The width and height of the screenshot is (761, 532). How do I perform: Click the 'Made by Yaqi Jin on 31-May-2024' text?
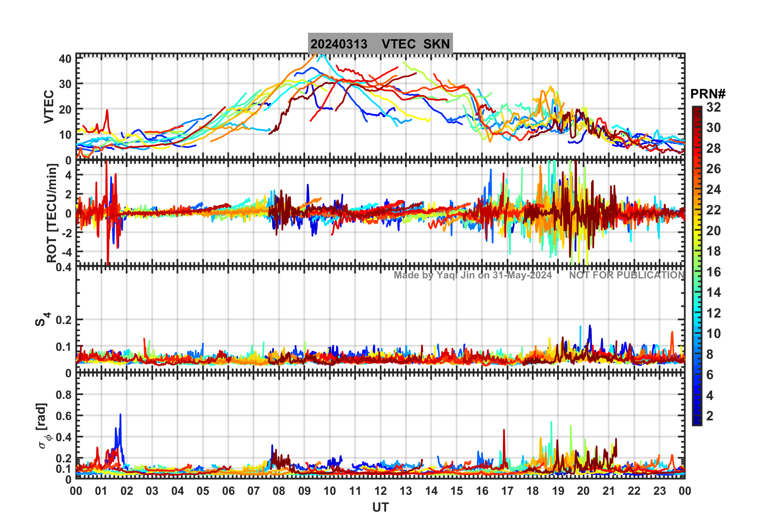point(473,275)
